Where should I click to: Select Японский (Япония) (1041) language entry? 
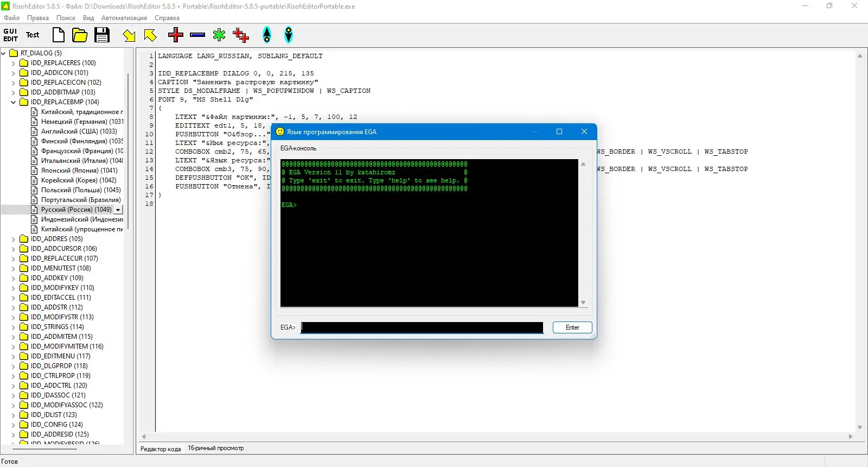pos(79,171)
